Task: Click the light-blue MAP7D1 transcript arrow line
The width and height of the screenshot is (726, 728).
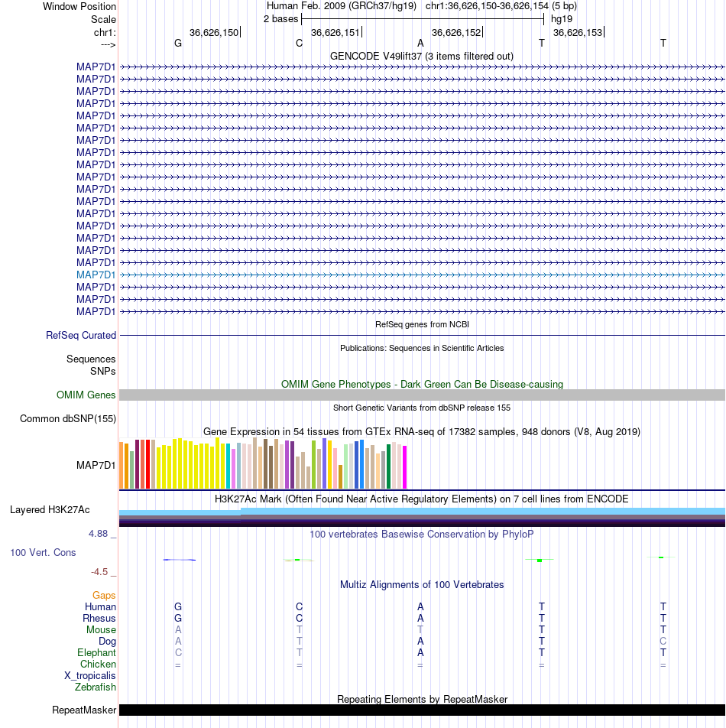Action: pos(422,275)
